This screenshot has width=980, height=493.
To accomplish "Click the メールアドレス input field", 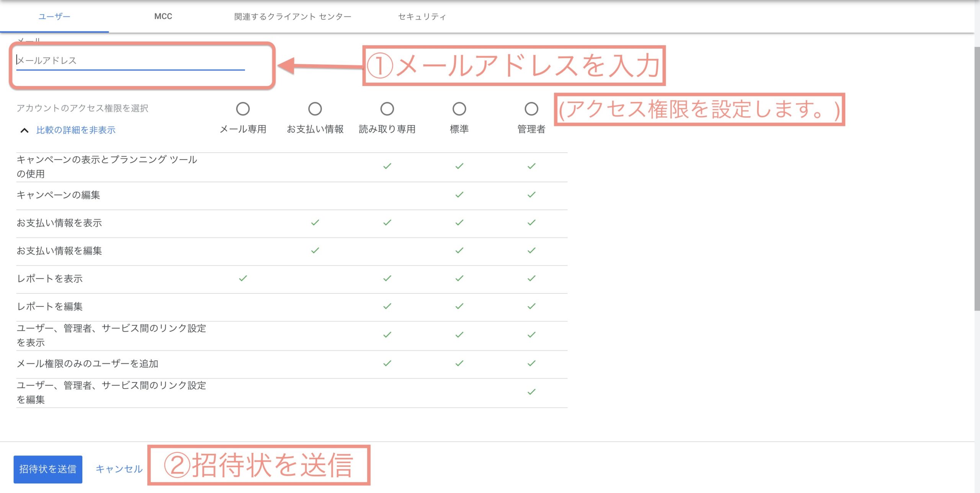I will 130,60.
